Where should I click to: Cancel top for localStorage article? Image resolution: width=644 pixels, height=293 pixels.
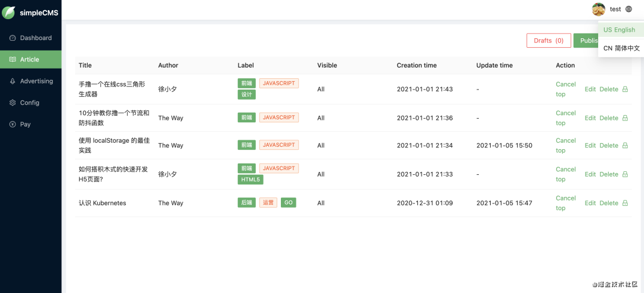point(566,146)
